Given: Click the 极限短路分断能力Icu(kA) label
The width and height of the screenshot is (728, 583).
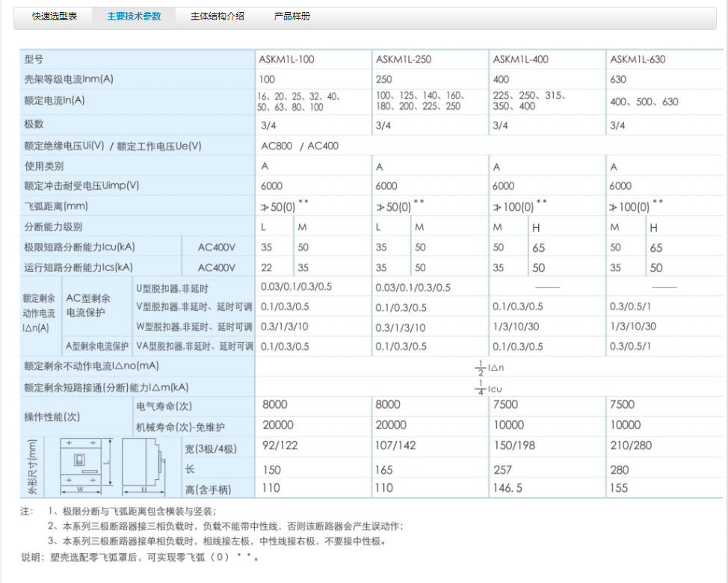Looking at the screenshot, I should pos(79,247).
